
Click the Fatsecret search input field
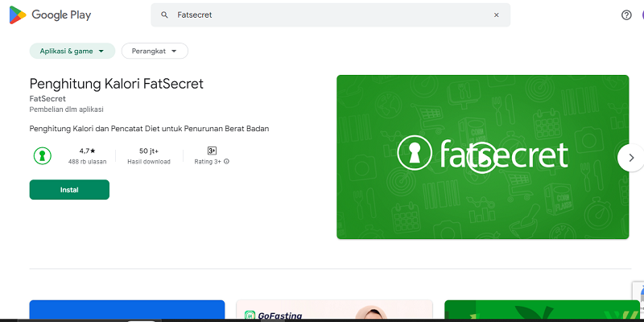point(331,15)
